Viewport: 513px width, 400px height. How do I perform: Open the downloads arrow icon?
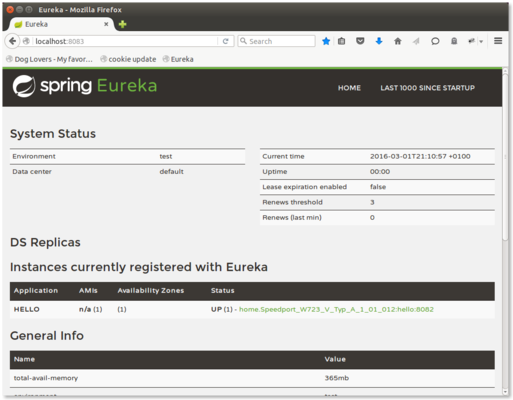(379, 41)
